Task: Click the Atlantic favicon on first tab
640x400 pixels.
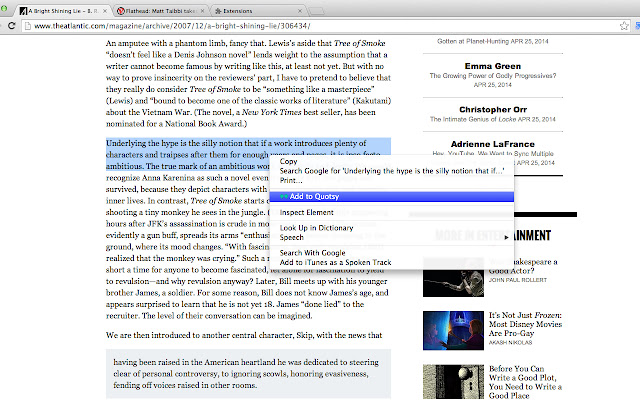Action: (x=24, y=11)
